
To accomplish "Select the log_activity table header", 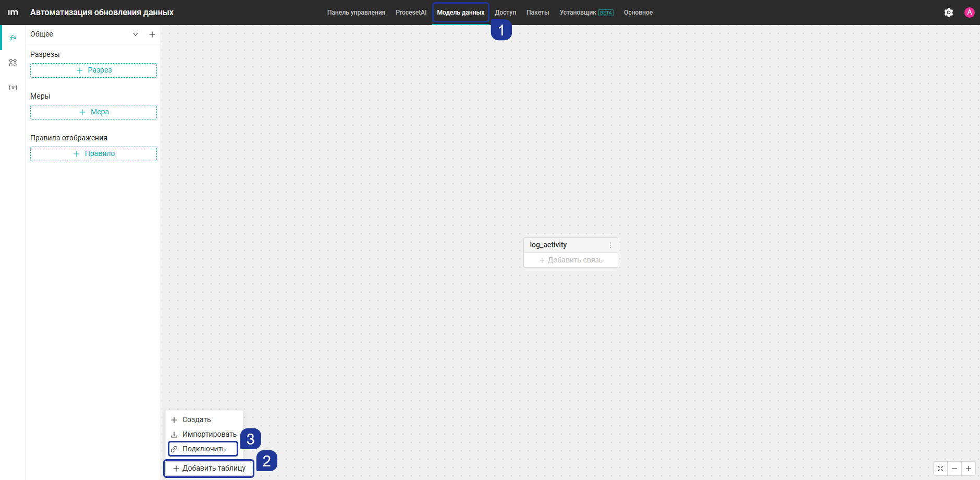I will [571, 245].
